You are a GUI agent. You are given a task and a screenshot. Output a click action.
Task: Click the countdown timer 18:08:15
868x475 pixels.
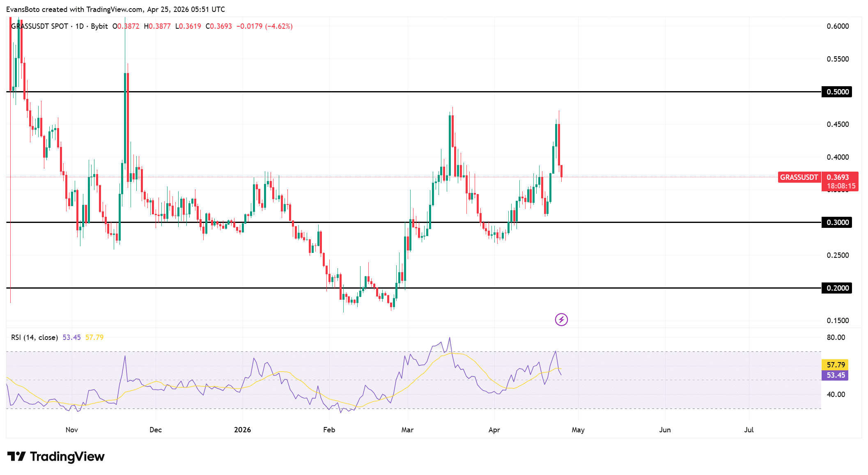tap(841, 185)
